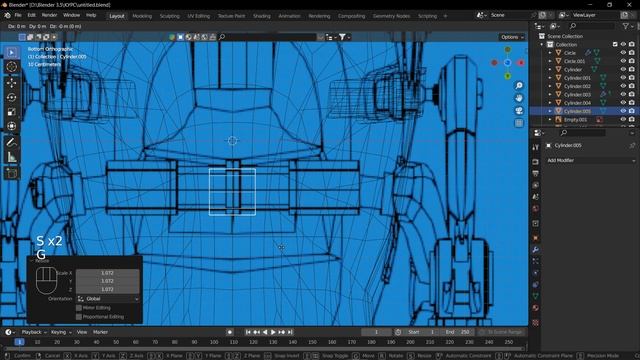Select the Select Box tool
Screen dimensions: 640x360
[11, 53]
